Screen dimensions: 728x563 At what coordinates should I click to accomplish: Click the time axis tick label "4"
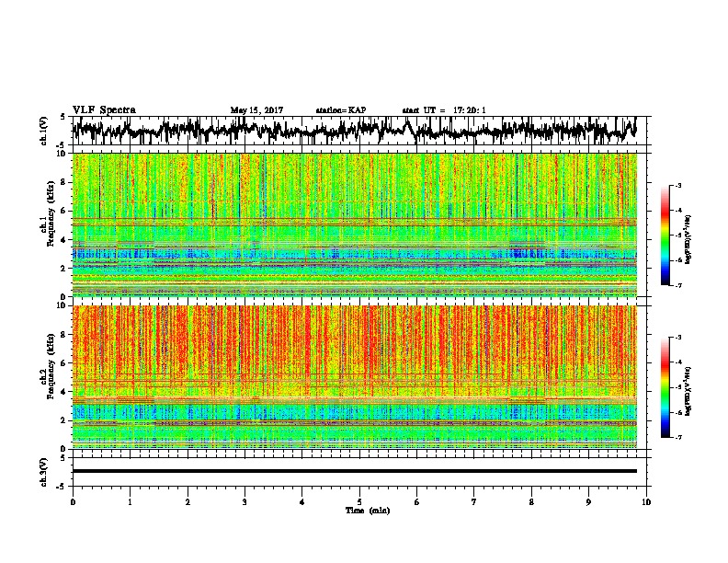[x=302, y=502]
